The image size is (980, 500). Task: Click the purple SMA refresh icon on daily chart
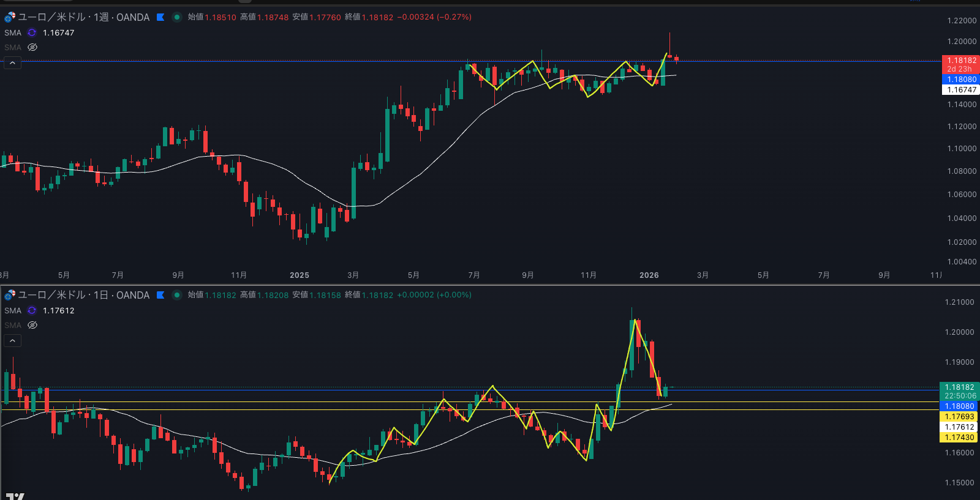tap(32, 311)
